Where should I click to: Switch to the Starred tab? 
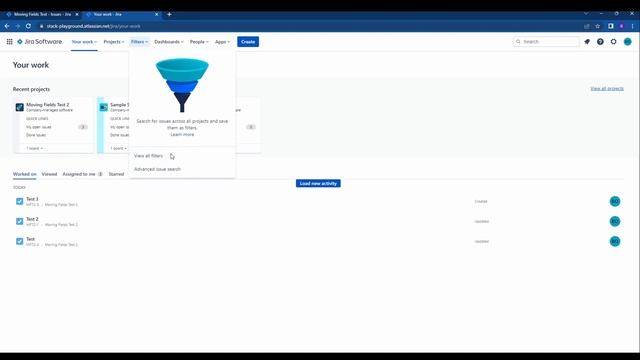pos(116,174)
